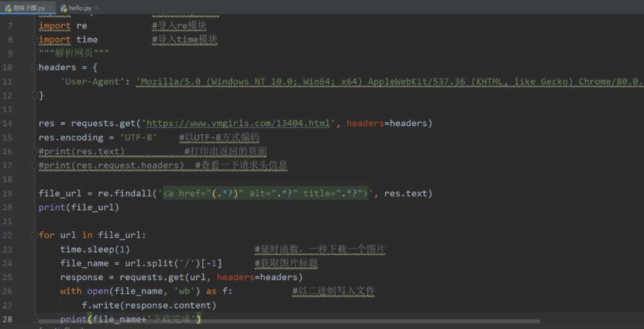This screenshot has height=329, width=644.
Task: Click 'f.write(response.content)' on line 27
Action: [148, 305]
